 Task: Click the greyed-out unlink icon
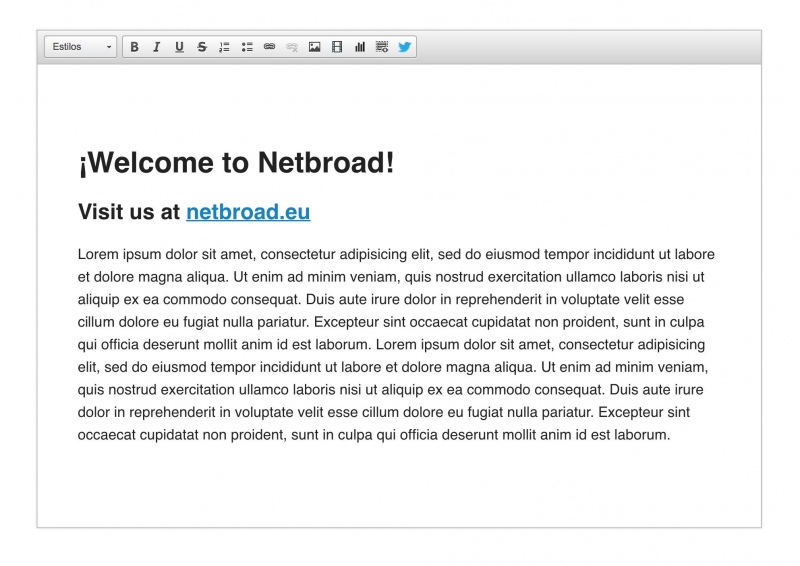pyautogui.click(x=292, y=47)
